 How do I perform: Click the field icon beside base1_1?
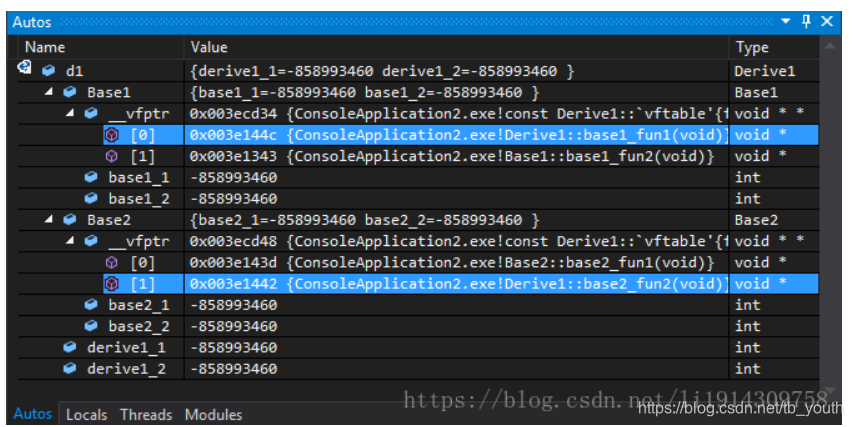[x=91, y=177]
